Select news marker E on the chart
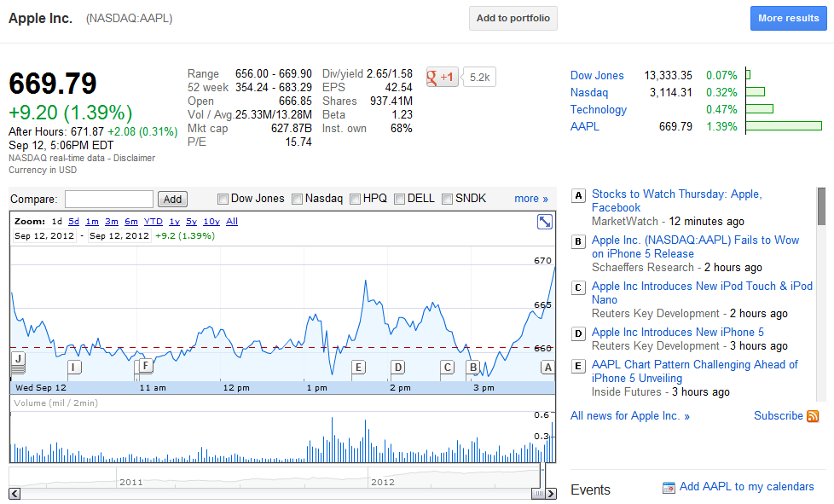This screenshot has width=834, height=504. 358,367
